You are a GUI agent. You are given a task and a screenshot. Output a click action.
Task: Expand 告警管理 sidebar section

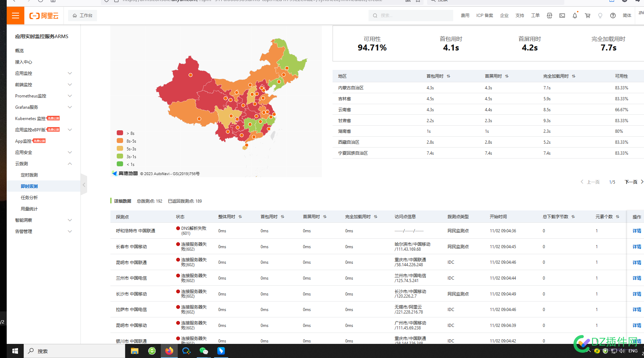(44, 231)
